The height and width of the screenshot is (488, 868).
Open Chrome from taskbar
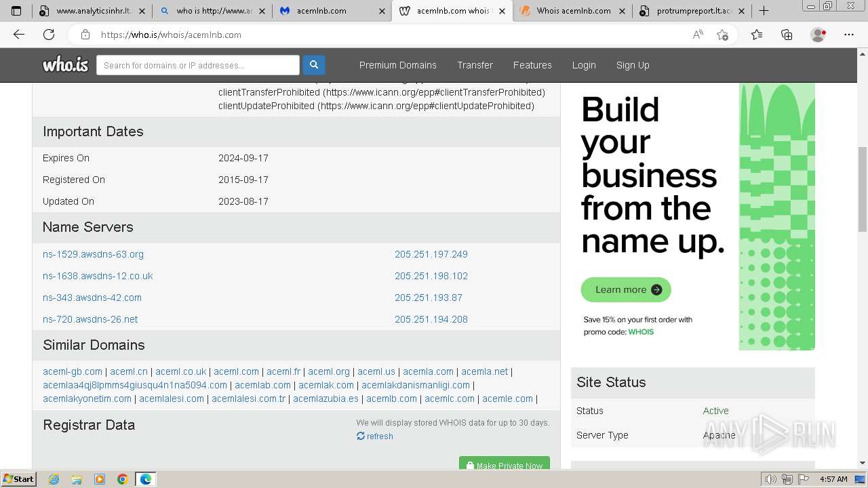(x=122, y=479)
